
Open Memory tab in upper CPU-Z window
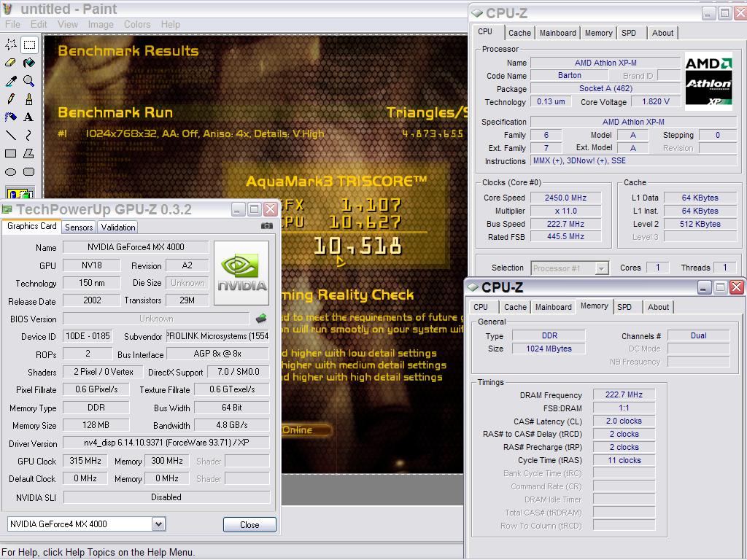598,33
